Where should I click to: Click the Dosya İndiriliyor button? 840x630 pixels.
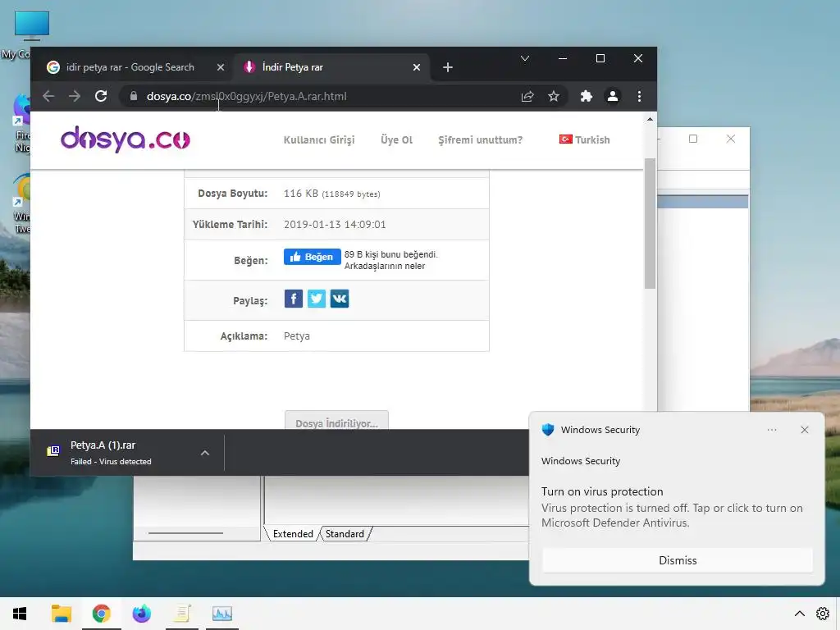336,422
